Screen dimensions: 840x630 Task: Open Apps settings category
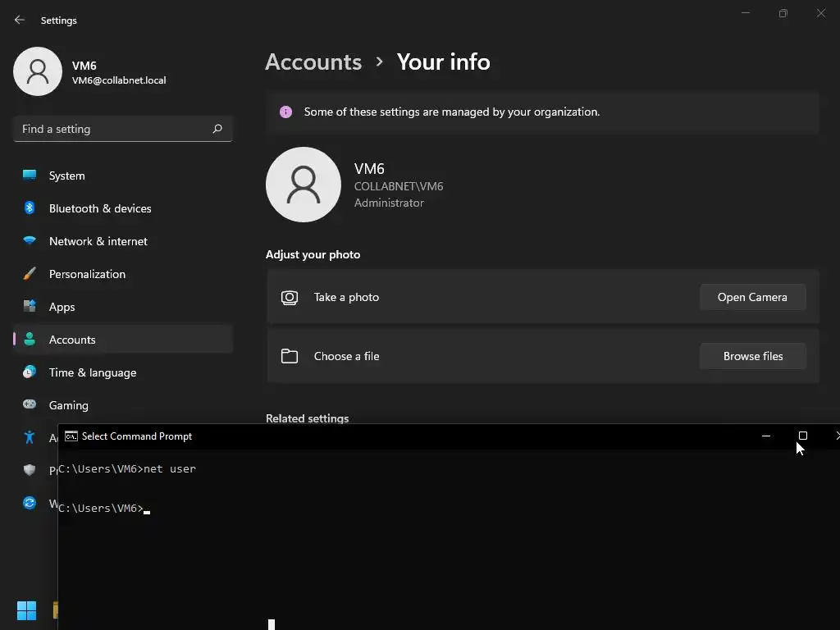(123, 307)
